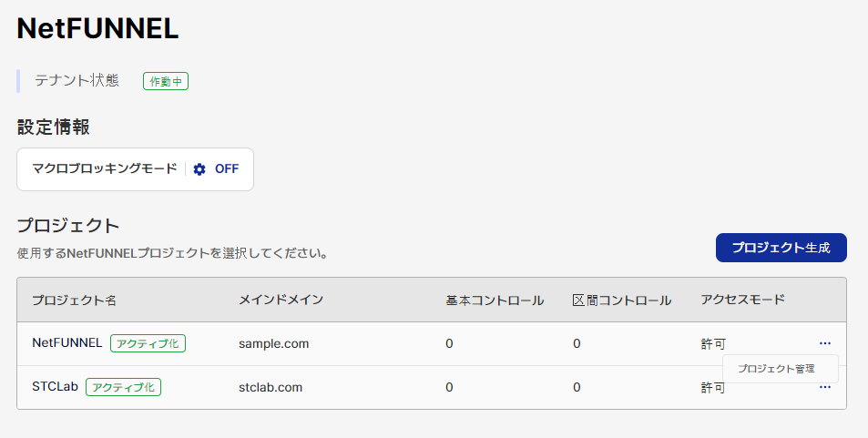Click the アクセスモード column header
Viewport: 868px width, 438px height.
[742, 300]
